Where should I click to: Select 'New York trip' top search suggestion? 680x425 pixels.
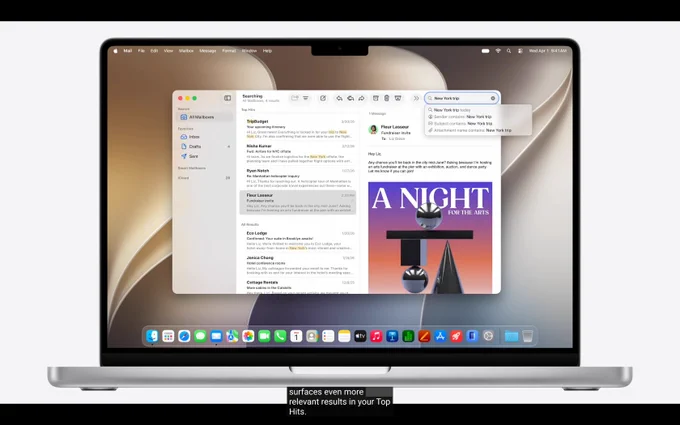pos(477,110)
